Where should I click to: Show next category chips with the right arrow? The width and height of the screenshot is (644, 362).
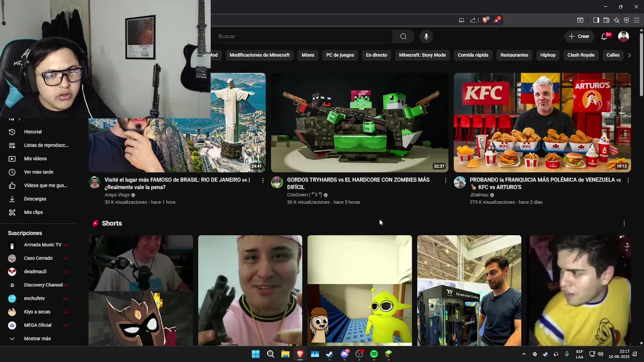[629, 55]
